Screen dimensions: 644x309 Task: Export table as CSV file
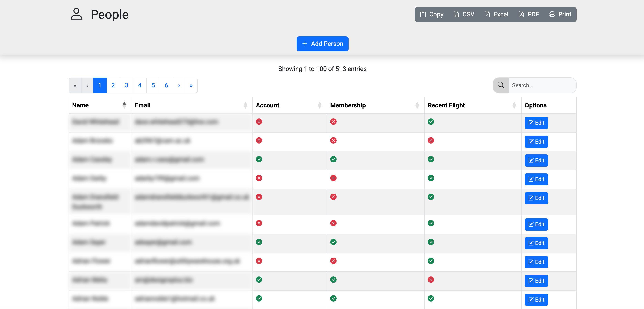coord(464,14)
